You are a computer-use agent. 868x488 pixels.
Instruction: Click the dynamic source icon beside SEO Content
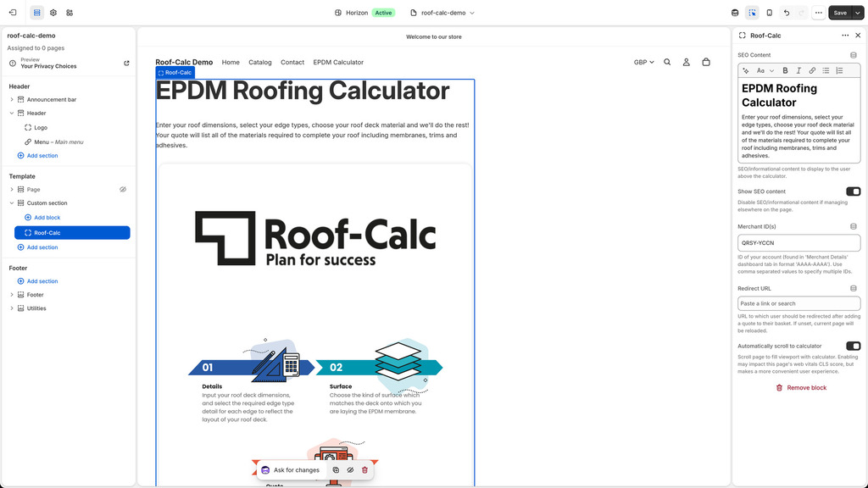click(853, 55)
